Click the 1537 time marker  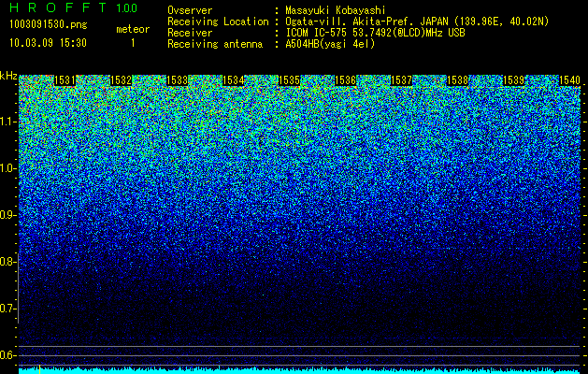[401, 80]
